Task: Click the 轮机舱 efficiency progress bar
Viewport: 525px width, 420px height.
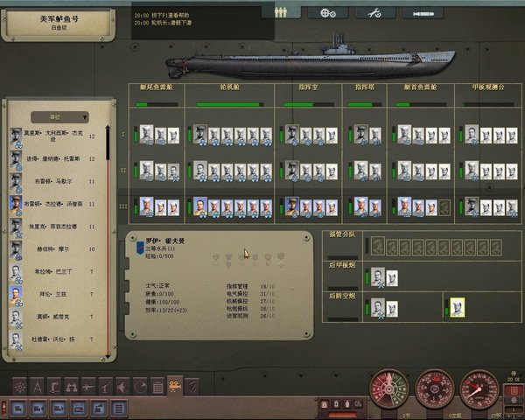Action: (229, 104)
